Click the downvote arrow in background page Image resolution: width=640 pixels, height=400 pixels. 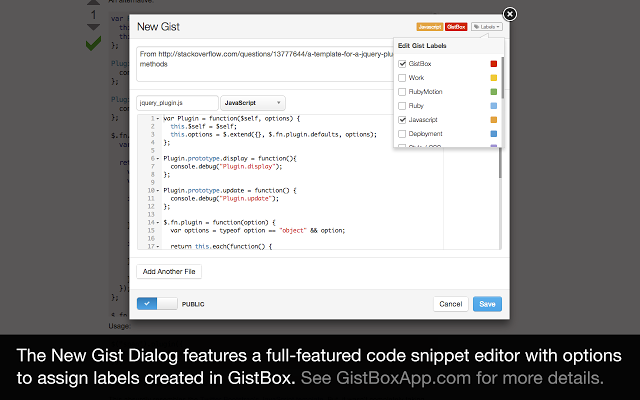(x=93, y=27)
